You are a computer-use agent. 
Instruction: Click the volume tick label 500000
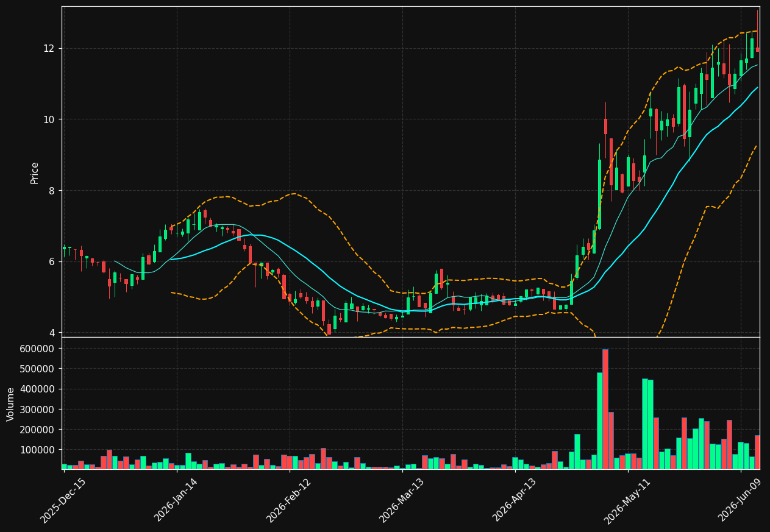click(38, 369)
